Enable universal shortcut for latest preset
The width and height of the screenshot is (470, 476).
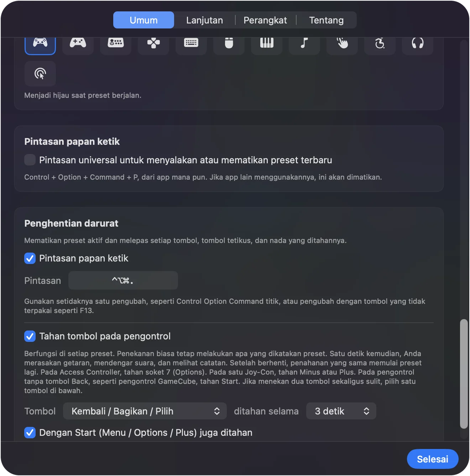coord(30,160)
